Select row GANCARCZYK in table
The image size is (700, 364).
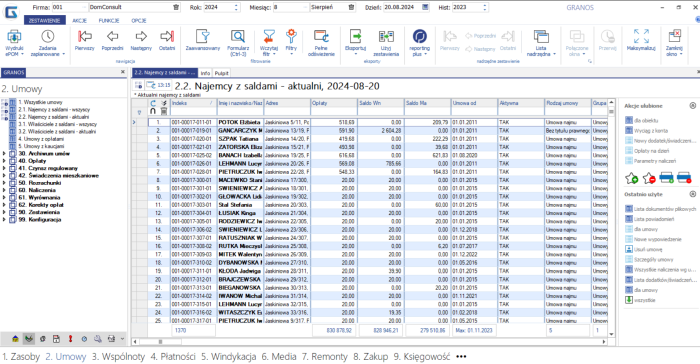378,130
